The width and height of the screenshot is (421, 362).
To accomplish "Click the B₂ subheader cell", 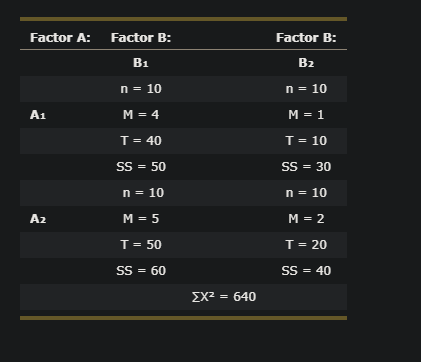I will (x=306, y=63).
